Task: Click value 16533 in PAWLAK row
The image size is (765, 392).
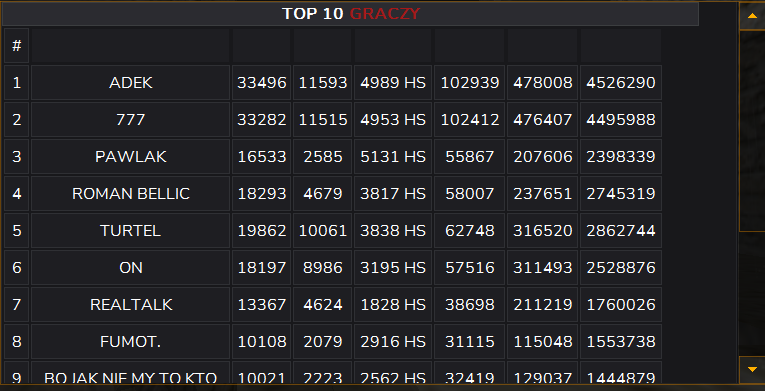Action: (262, 157)
